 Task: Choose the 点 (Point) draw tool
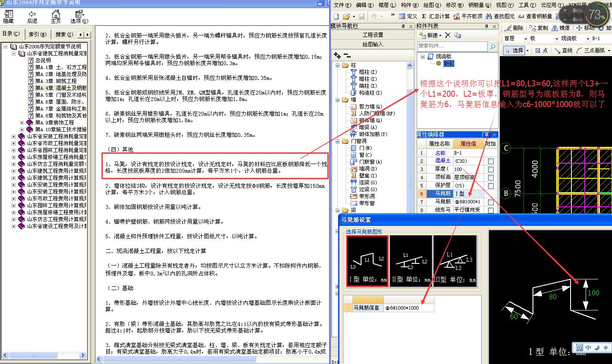pos(541,51)
